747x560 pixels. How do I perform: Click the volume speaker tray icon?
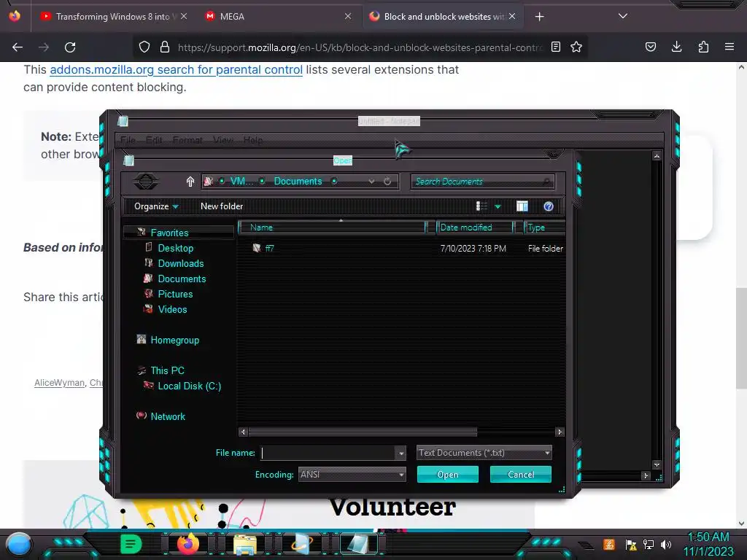coord(665,545)
